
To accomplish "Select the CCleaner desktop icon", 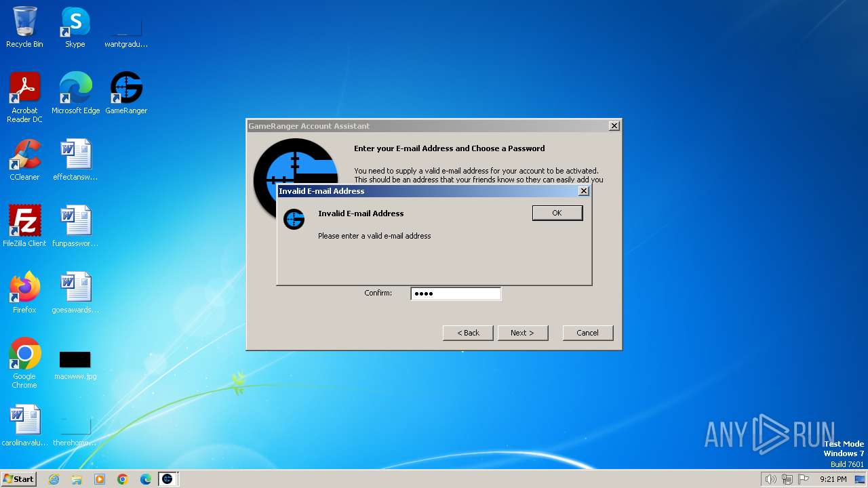I will point(24,160).
